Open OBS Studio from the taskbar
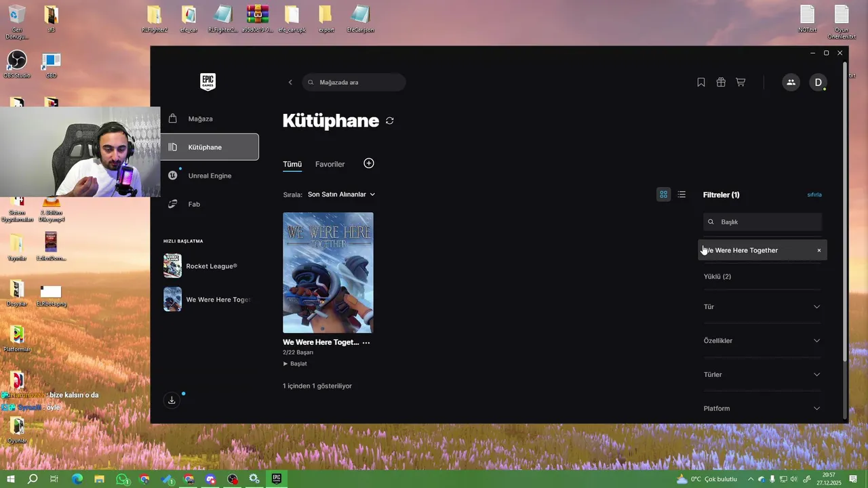868x488 pixels. point(233,479)
